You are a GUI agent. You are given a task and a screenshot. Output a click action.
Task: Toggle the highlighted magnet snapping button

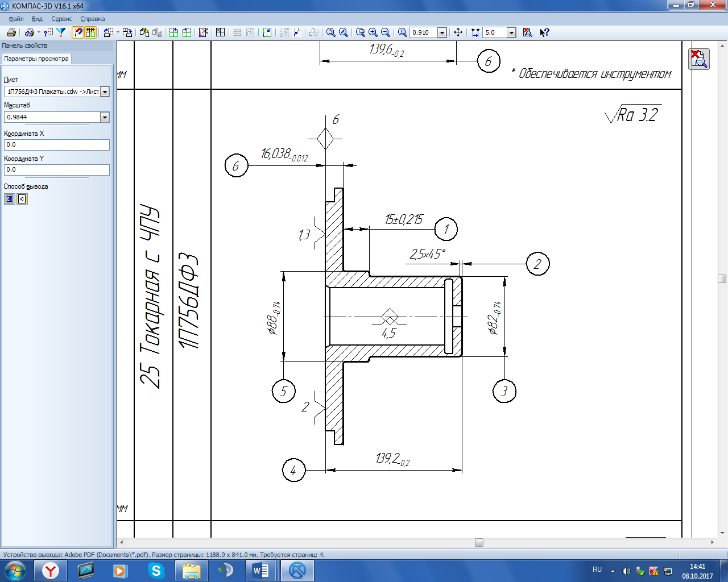(78, 32)
